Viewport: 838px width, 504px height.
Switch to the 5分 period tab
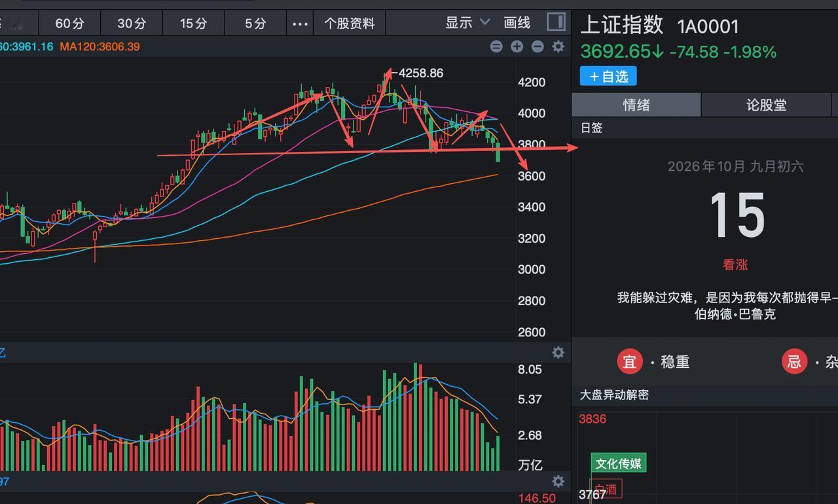point(256,24)
